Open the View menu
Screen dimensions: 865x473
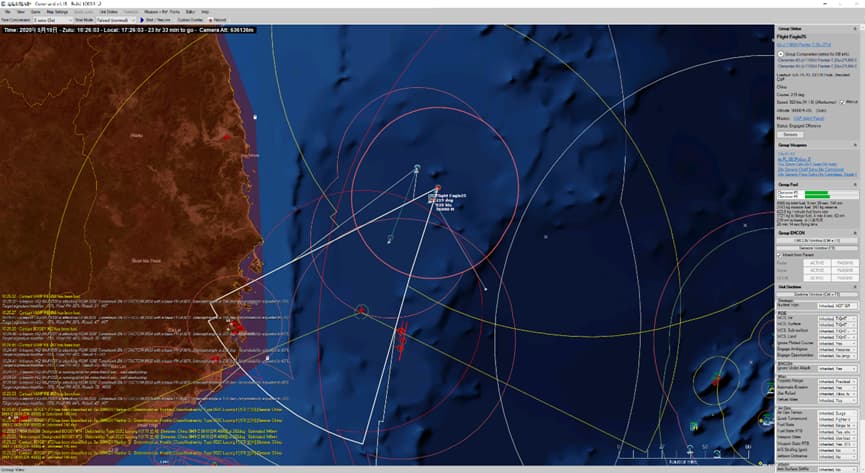[x=21, y=12]
